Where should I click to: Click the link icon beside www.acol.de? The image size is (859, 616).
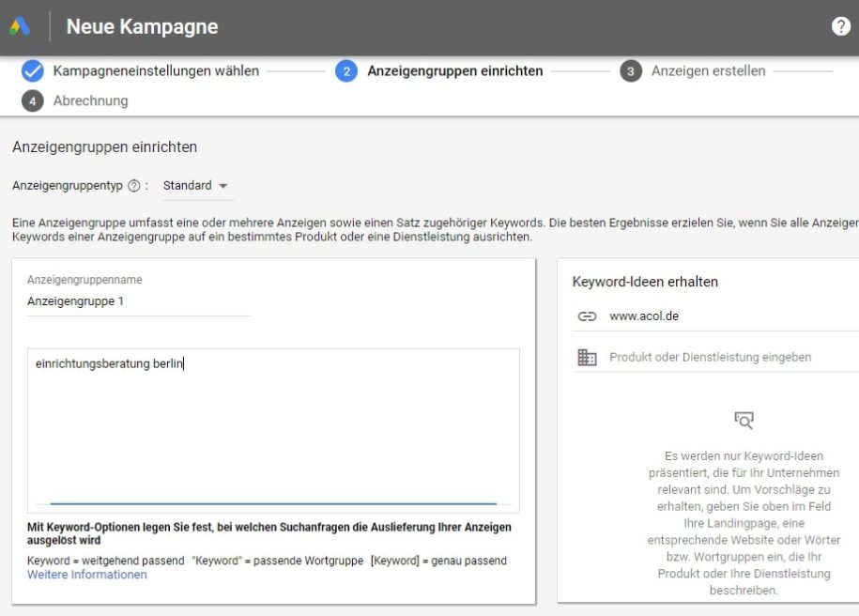(x=587, y=316)
